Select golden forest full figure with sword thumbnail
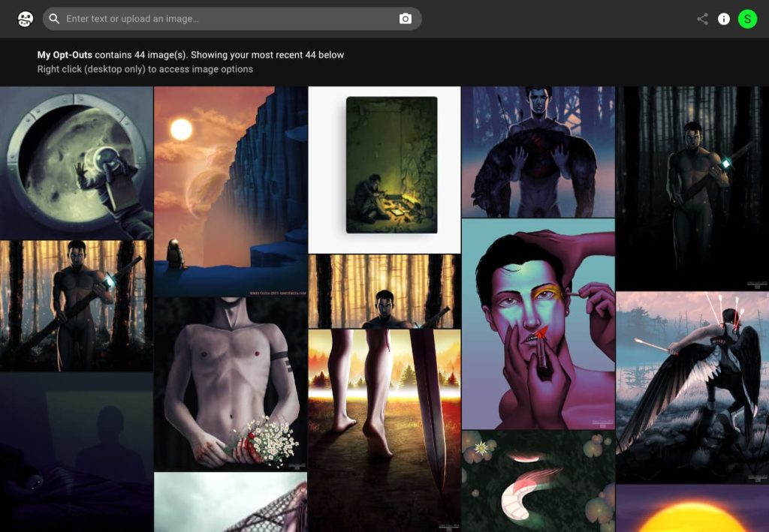Image resolution: width=769 pixels, height=532 pixels. point(77,305)
